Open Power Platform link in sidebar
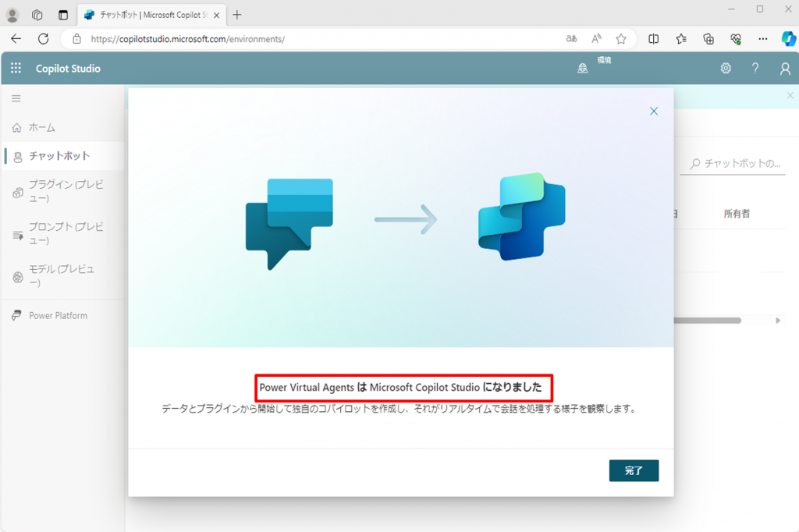Viewport: 799px width, 532px height. pos(62,315)
